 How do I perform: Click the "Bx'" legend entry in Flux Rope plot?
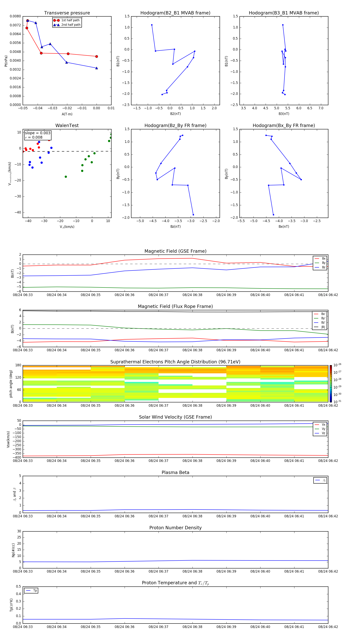click(x=320, y=314)
